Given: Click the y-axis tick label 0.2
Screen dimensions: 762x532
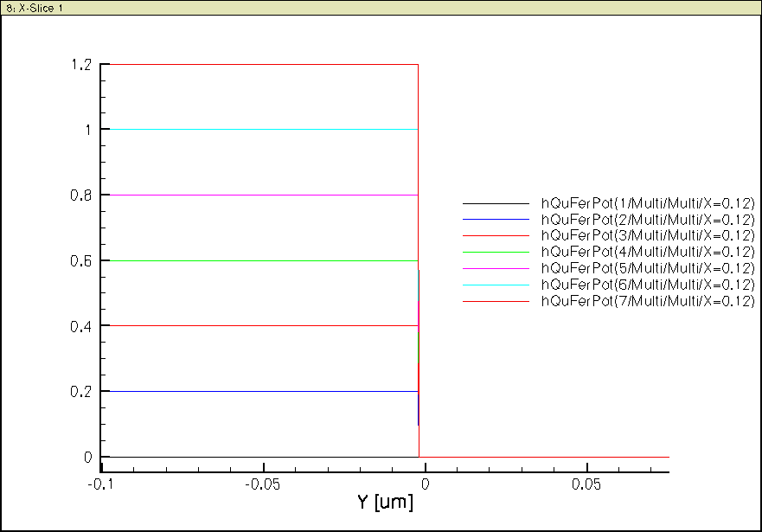Looking at the screenshot, I should pyautogui.click(x=80, y=392).
